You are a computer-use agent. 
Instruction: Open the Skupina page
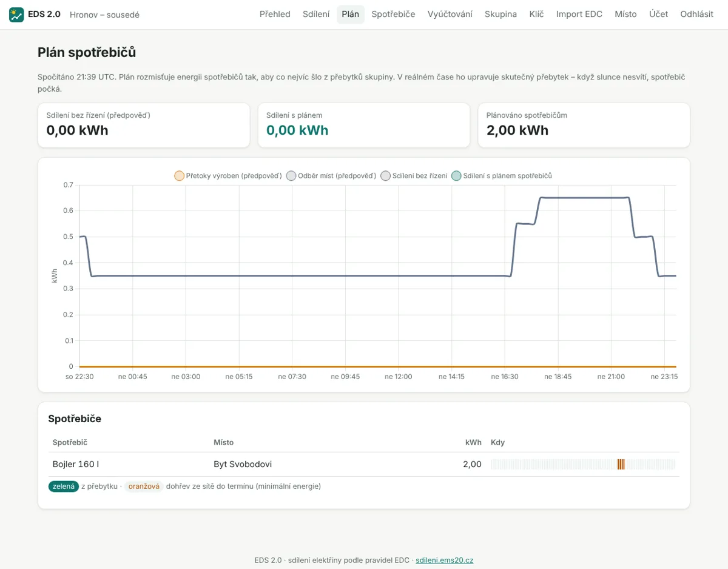[500, 14]
